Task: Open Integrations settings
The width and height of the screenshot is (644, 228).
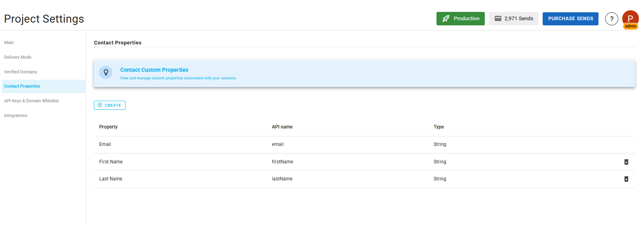Action: point(15,115)
